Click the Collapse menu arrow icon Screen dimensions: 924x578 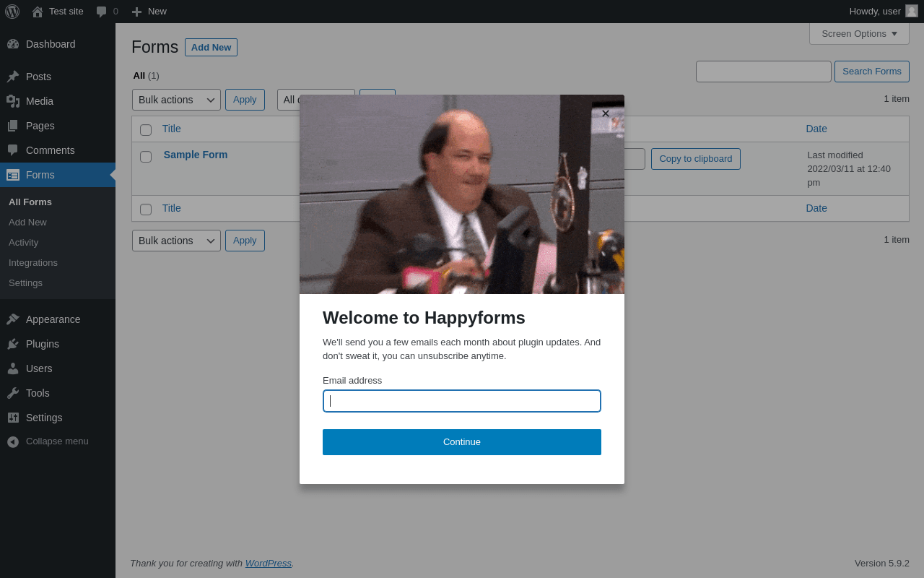tap(13, 441)
